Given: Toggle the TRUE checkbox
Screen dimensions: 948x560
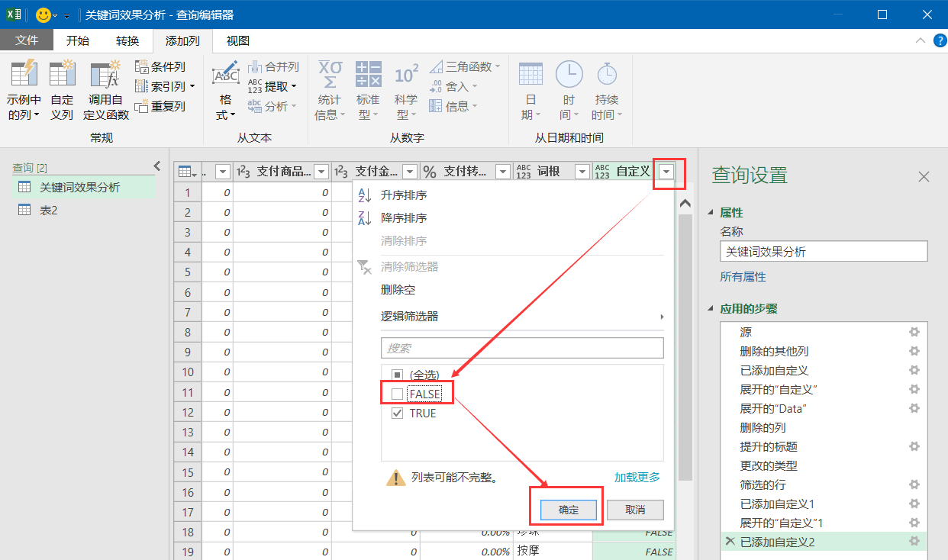Looking at the screenshot, I should 397,413.
